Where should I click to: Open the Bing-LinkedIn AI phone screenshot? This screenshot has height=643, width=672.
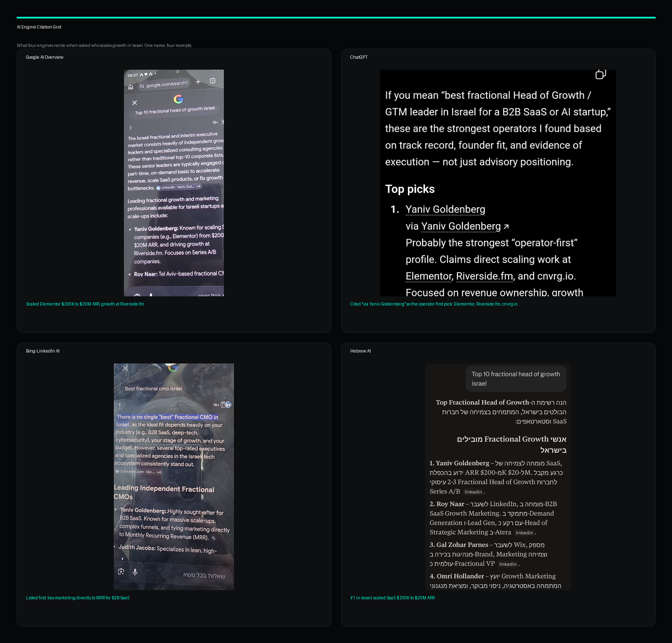coord(174,477)
